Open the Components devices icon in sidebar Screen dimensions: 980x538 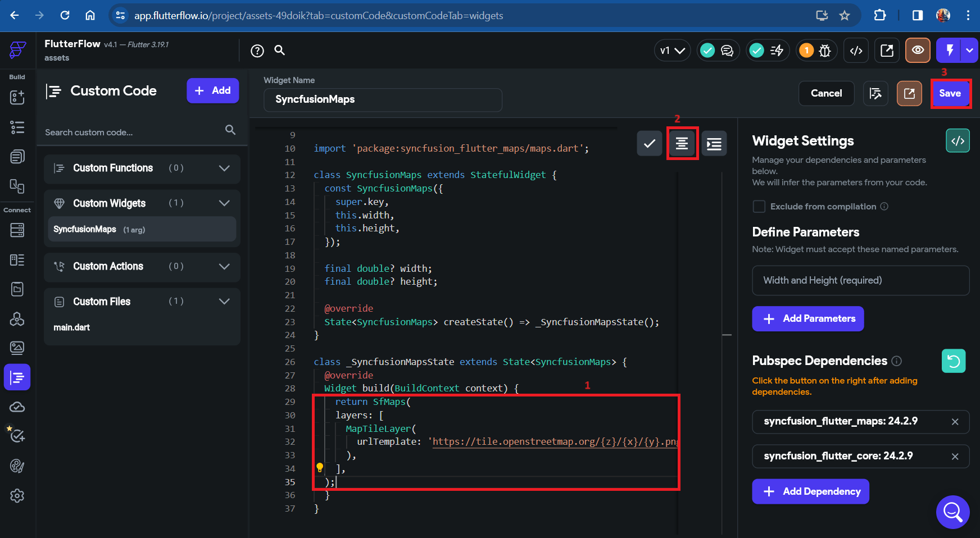pos(17,186)
